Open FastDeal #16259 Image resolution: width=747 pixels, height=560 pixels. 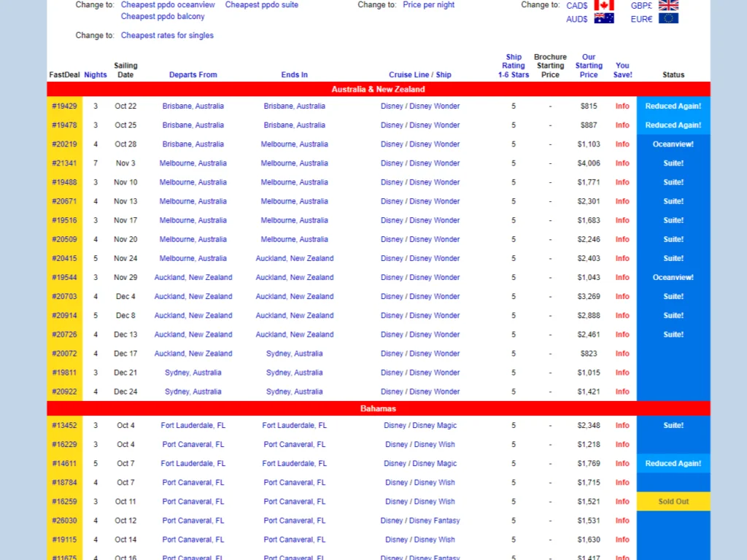point(64,502)
